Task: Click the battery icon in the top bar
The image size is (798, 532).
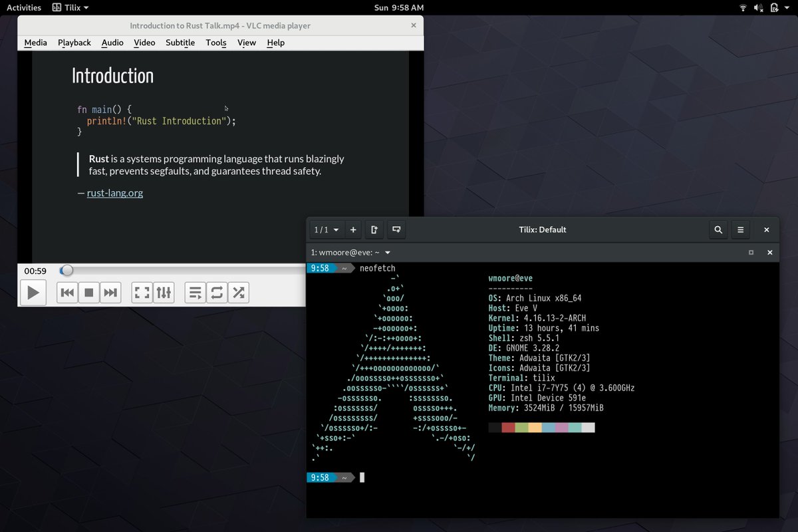Action: [x=775, y=8]
